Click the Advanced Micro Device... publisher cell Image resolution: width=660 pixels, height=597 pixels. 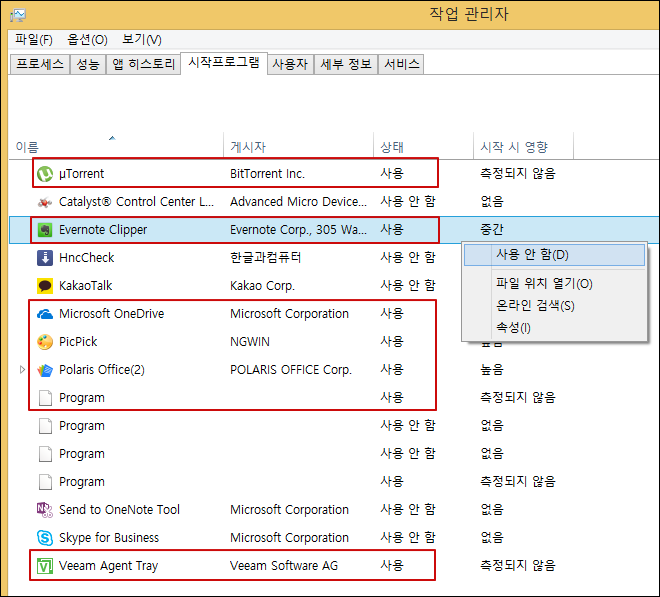298,202
